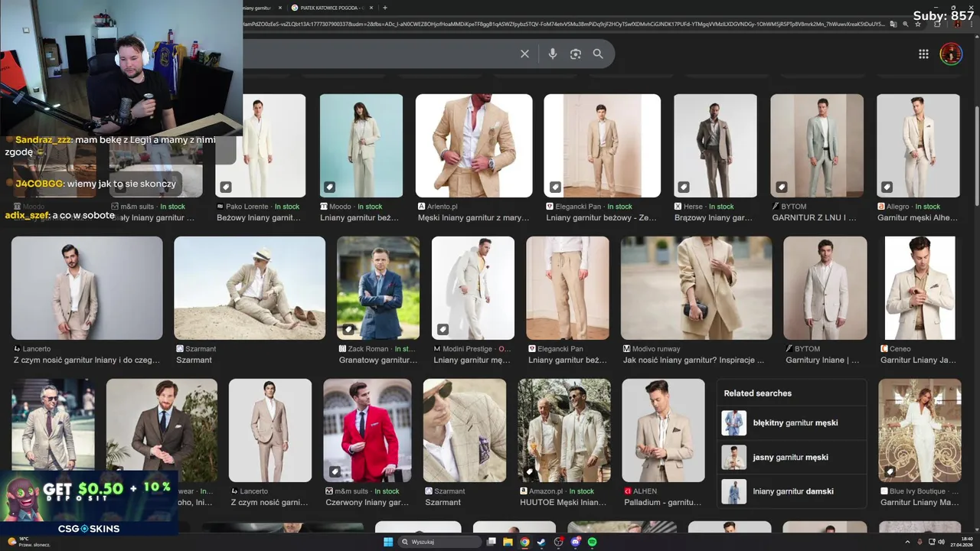Click 'Czerwony lniany gar...' result title
Viewport: 980px width, 551px height.
pos(367,502)
